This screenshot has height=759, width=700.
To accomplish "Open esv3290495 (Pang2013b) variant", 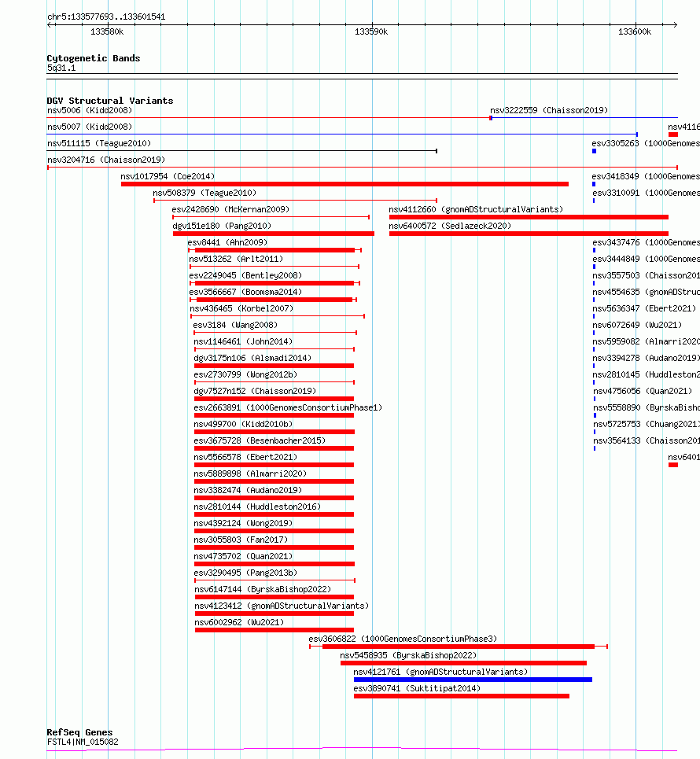I will click(245, 573).
